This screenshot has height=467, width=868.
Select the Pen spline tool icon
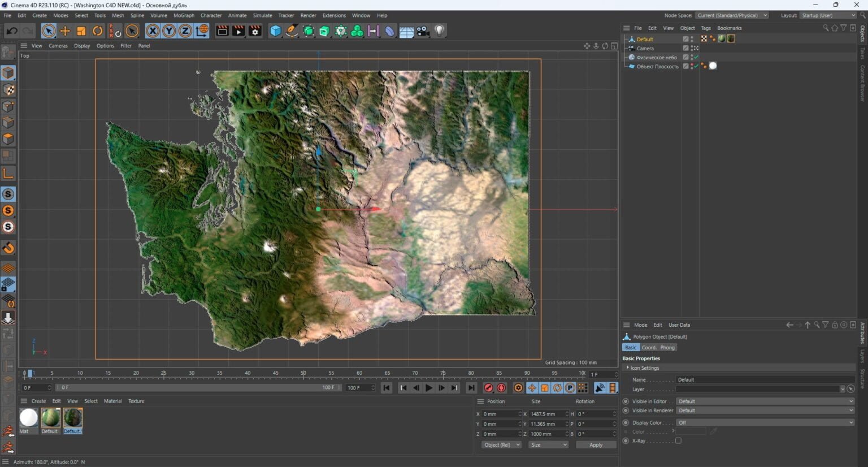(292, 31)
